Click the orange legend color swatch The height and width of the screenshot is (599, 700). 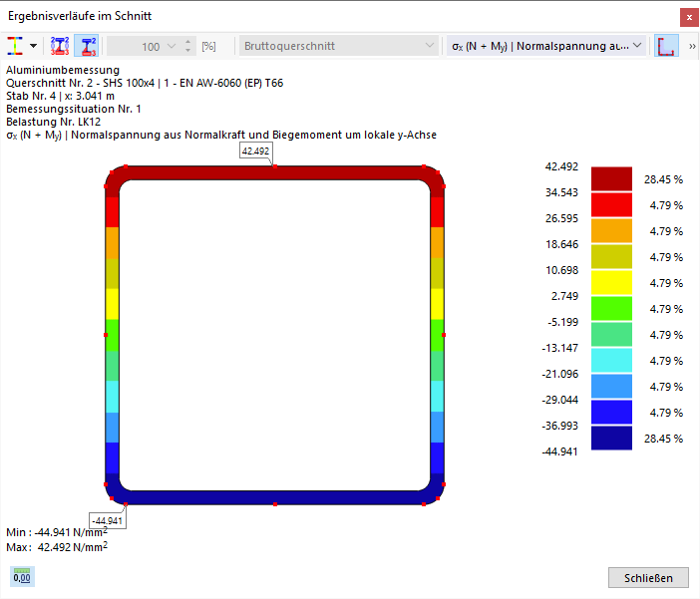[x=611, y=231]
